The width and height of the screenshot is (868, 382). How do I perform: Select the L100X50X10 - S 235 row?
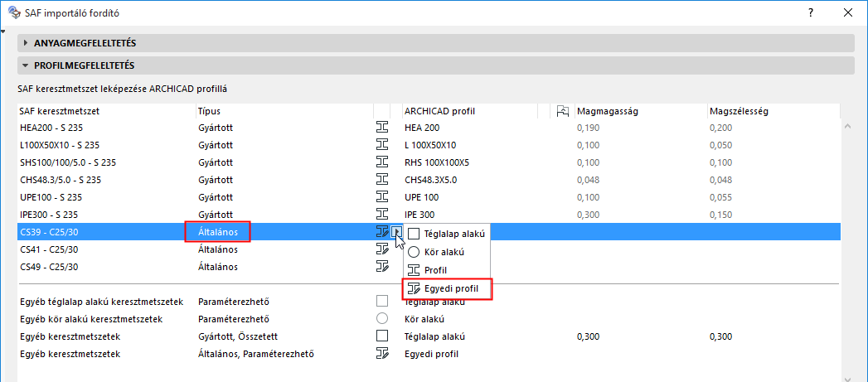(x=429, y=145)
